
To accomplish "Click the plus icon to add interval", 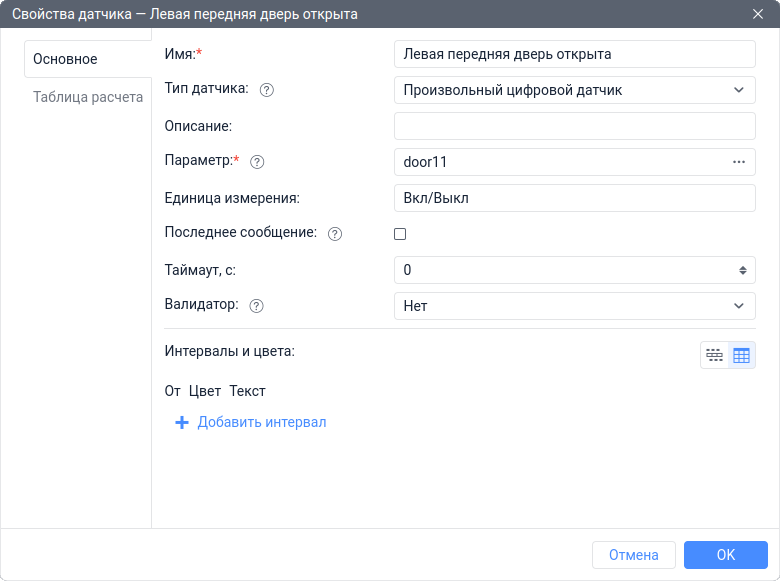I will [182, 423].
